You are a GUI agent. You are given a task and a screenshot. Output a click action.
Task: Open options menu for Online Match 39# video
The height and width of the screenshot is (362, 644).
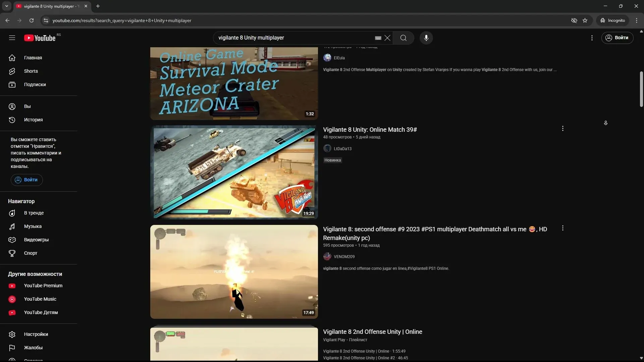(562, 129)
